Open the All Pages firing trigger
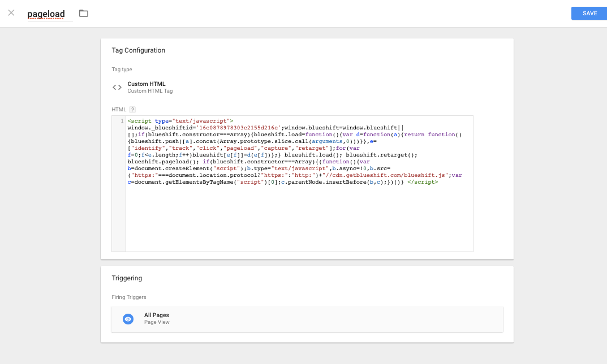The width and height of the screenshot is (607, 364). (x=307, y=319)
